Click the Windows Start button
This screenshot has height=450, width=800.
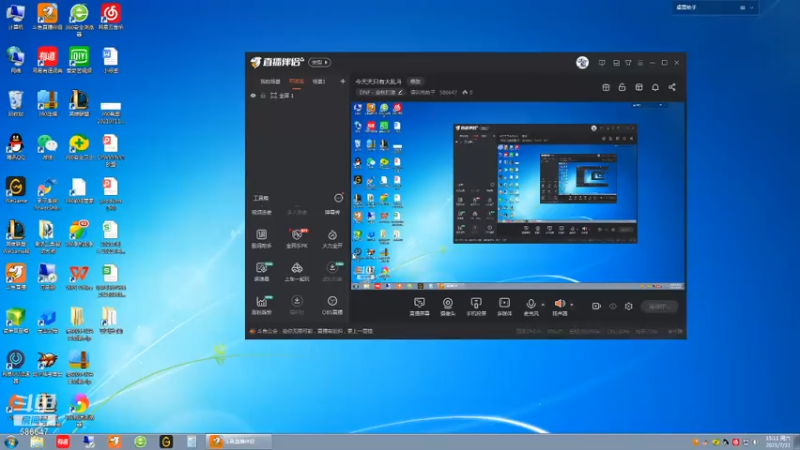[x=11, y=441]
